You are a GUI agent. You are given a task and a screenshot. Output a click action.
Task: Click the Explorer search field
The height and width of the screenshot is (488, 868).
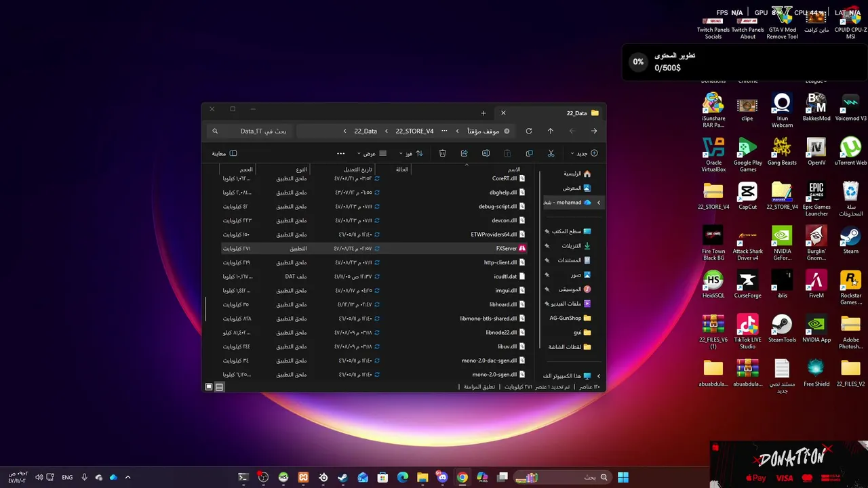coord(249,131)
